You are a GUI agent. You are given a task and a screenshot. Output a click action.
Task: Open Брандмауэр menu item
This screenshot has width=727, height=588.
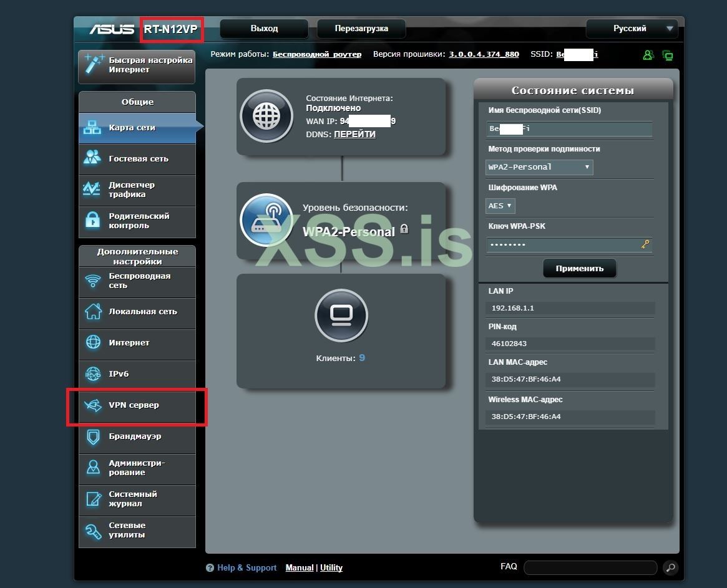pos(138,436)
